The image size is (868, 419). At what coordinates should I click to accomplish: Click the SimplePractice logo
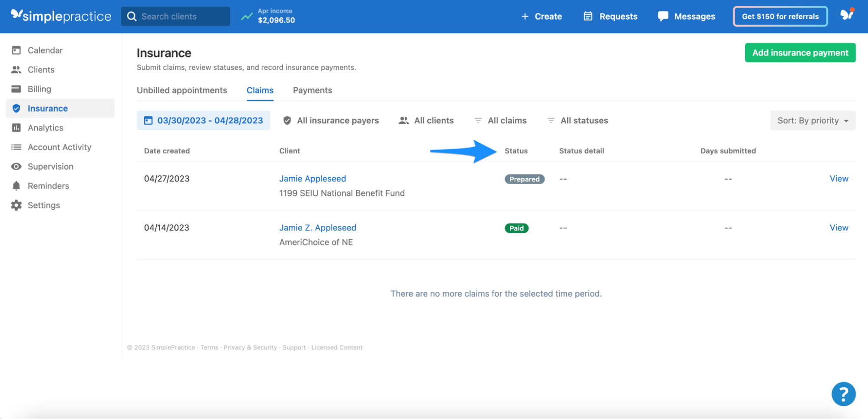coord(61,16)
